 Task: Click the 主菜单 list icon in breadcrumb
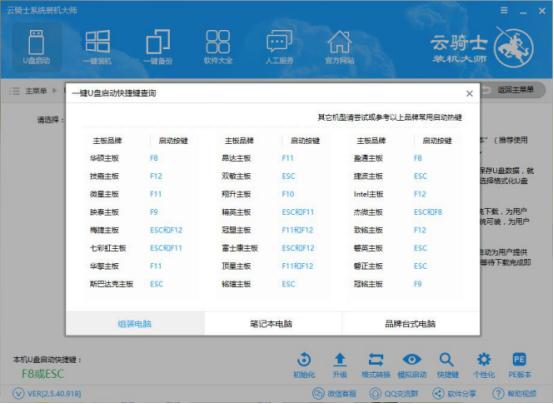(14, 91)
